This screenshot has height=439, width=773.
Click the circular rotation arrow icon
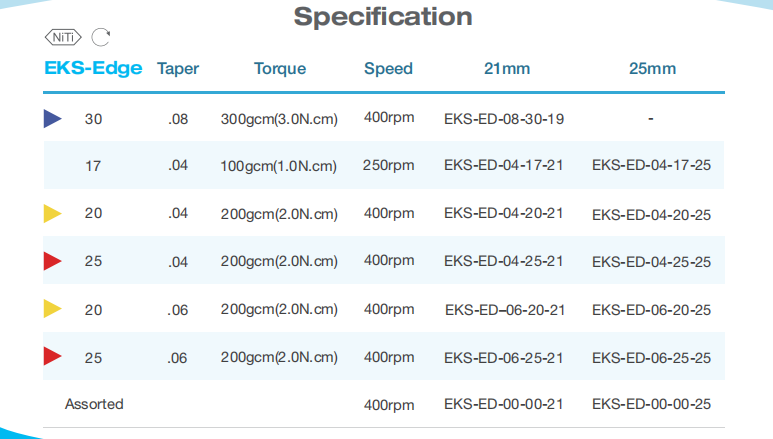point(100,38)
